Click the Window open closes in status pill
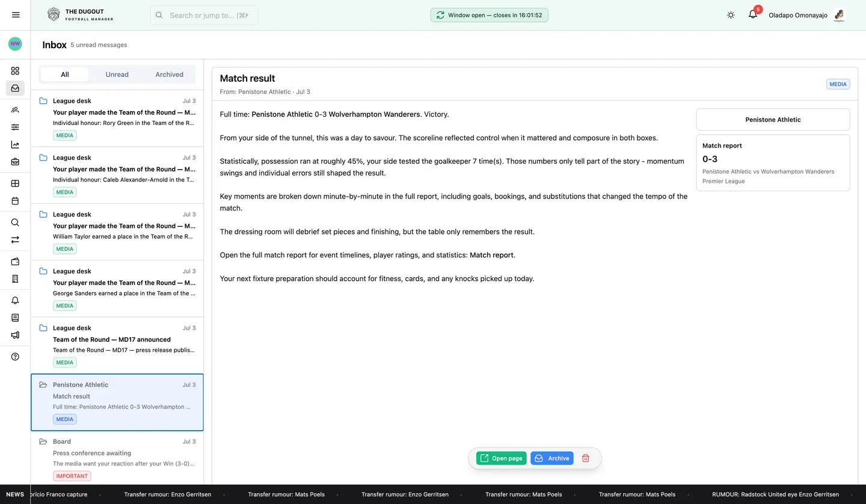 pyautogui.click(x=490, y=15)
